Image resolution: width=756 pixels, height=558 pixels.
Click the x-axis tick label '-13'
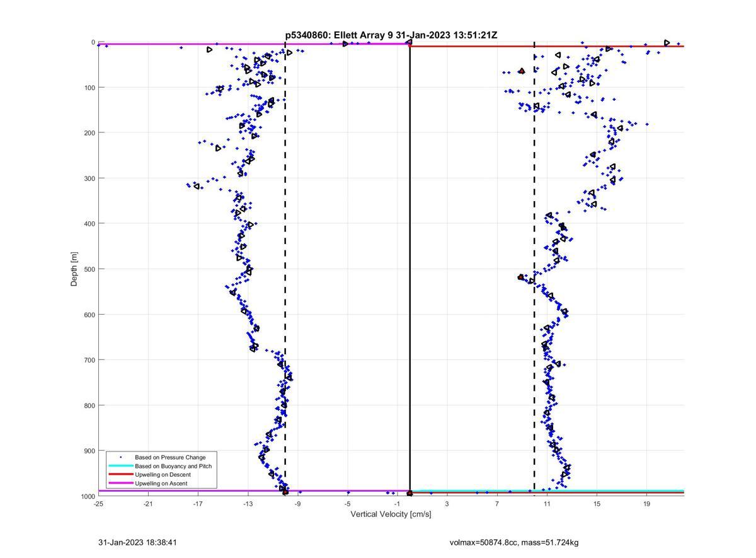[x=248, y=504]
